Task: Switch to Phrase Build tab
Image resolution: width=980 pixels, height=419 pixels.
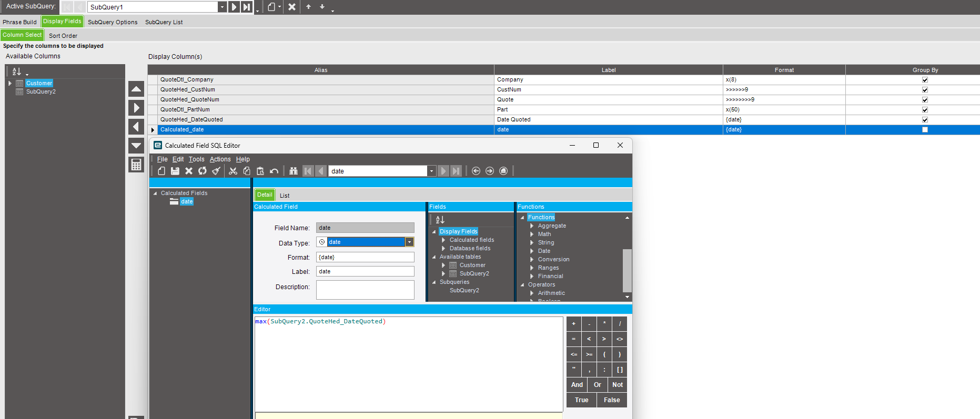Action: click(19, 22)
